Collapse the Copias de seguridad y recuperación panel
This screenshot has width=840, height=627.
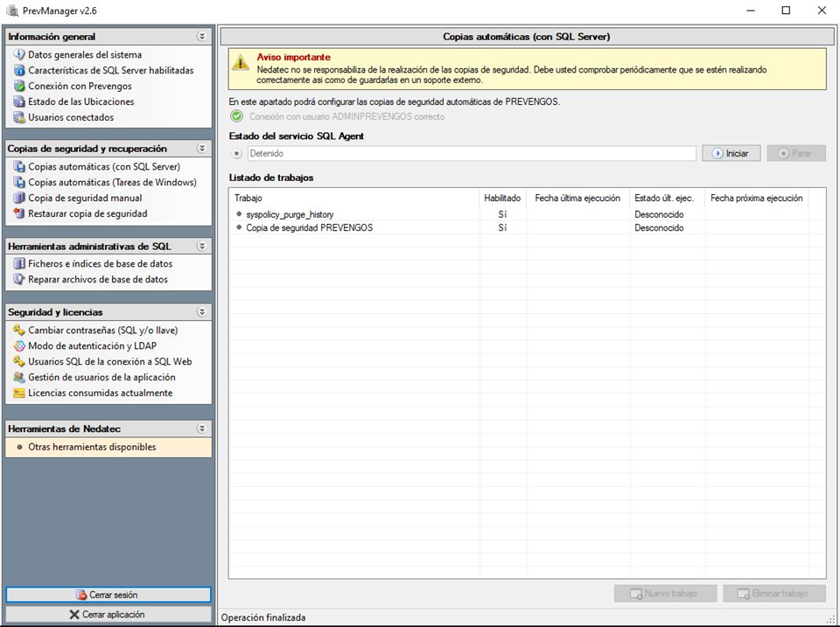click(x=202, y=149)
